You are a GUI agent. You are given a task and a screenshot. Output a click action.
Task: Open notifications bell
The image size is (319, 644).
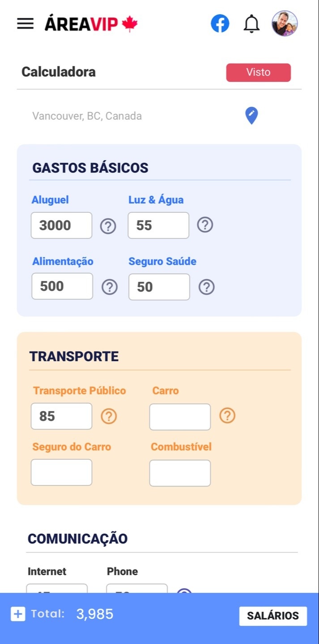tap(251, 24)
